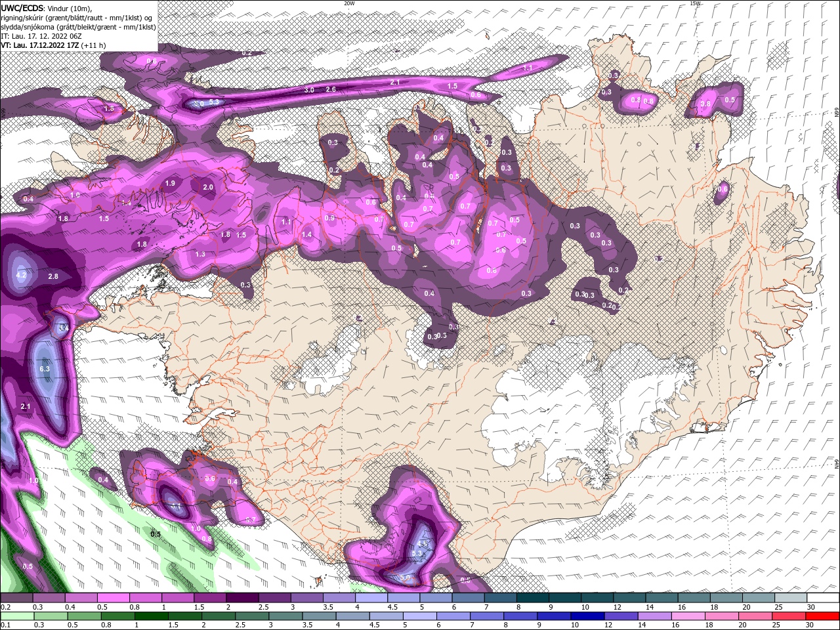Click the IT: Lau. 17. 12. 2022 06Z line
The image size is (840, 630).
(x=41, y=36)
